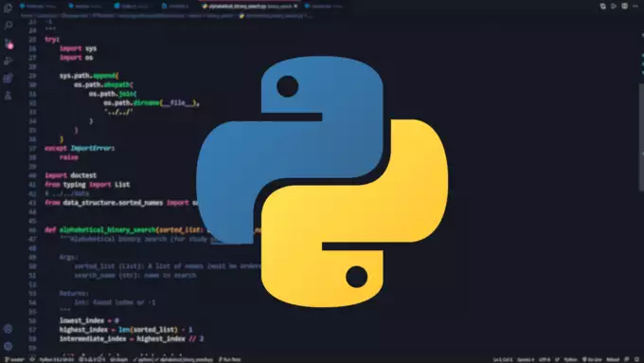Click the 'import sys' code line
This screenshot has height=363, width=644.
[78, 48]
